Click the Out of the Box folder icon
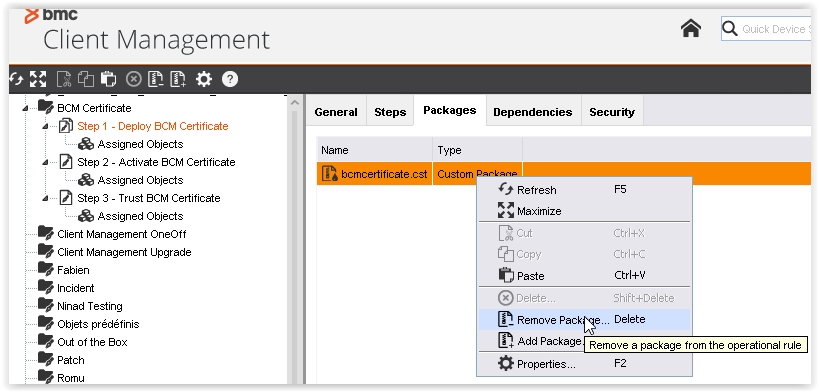Screen dimensions: 819x392 [46, 342]
